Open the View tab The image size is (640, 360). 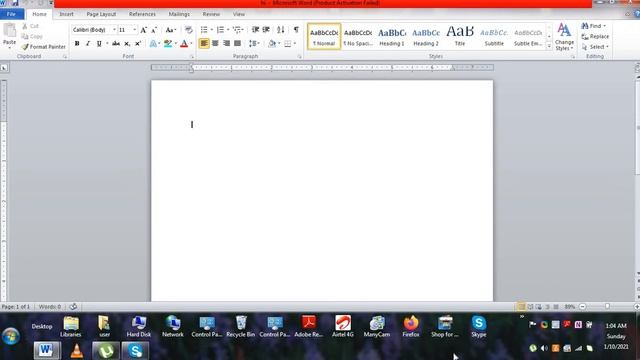coord(239,14)
